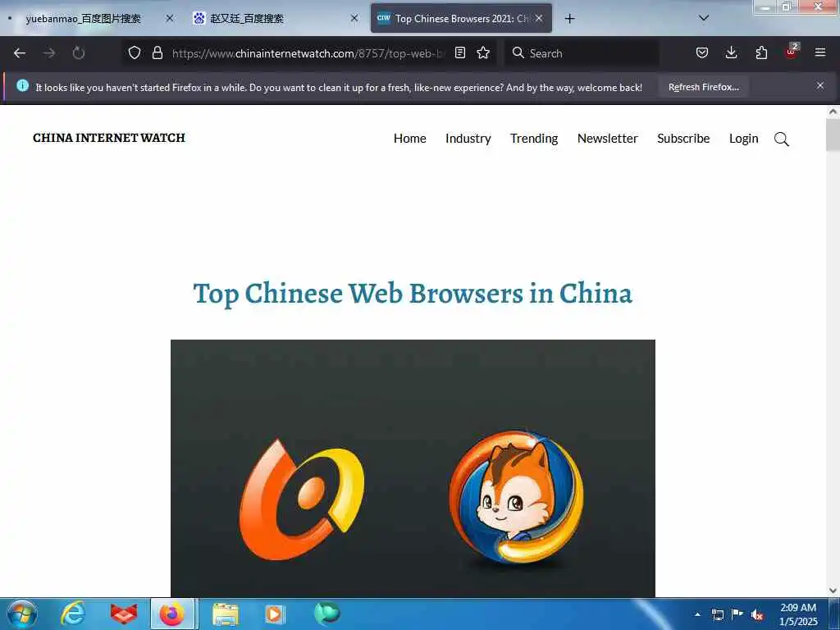The height and width of the screenshot is (630, 840).
Task: Click the Login link
Action: tap(743, 139)
